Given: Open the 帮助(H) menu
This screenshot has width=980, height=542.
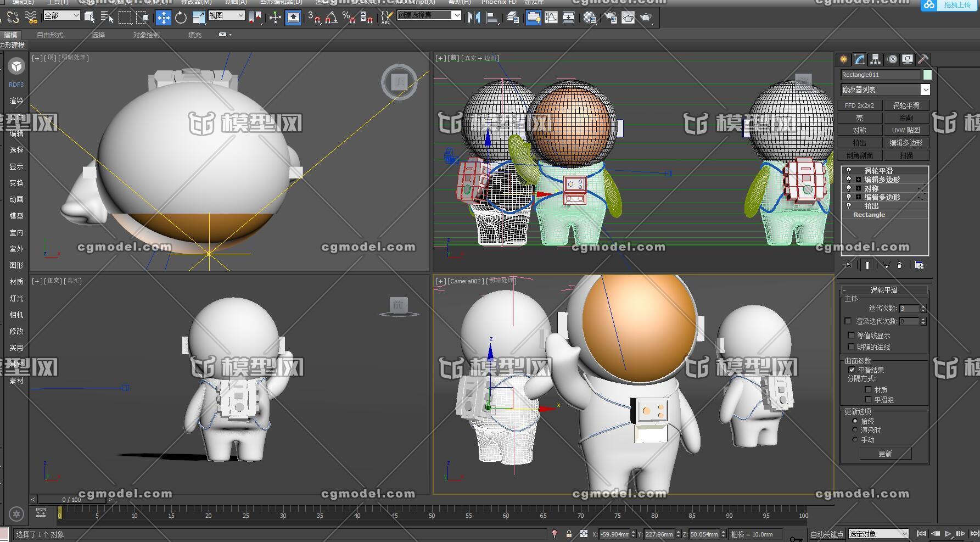Looking at the screenshot, I should pos(460,2).
